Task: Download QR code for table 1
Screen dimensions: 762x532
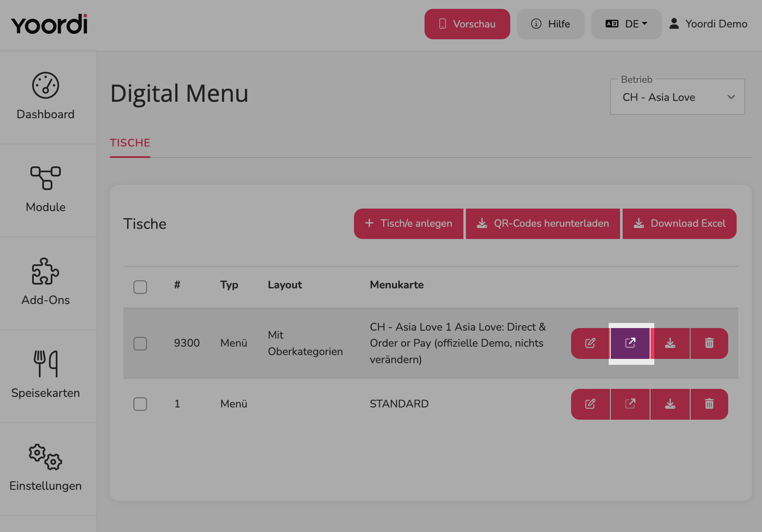Action: [670, 404]
